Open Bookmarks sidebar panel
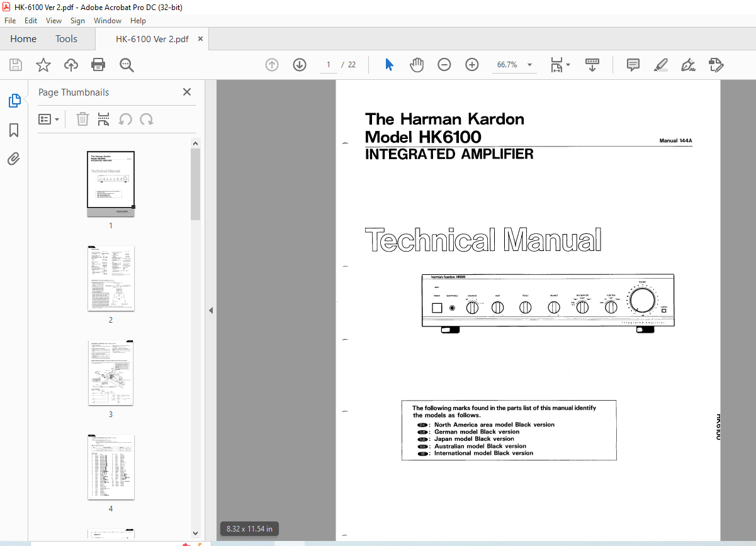The width and height of the screenshot is (756, 546). coord(14,130)
